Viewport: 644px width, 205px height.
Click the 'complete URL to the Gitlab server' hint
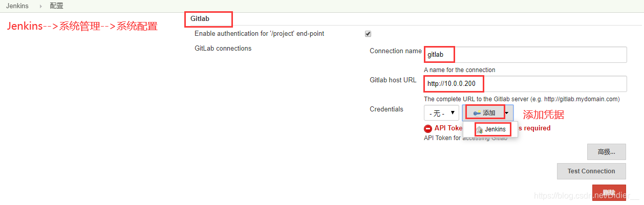[x=522, y=99]
